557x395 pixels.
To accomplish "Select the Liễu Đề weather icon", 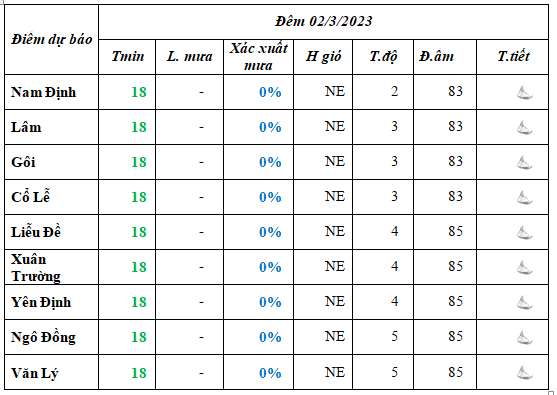I will (x=524, y=233).
